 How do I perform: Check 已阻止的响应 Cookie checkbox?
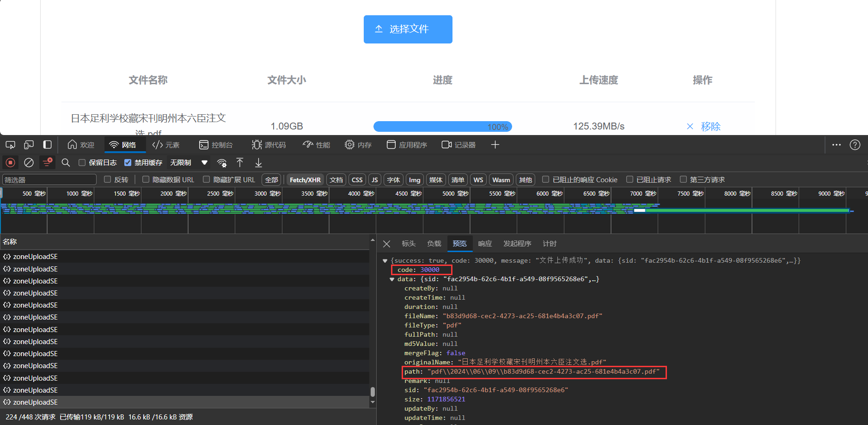point(546,179)
